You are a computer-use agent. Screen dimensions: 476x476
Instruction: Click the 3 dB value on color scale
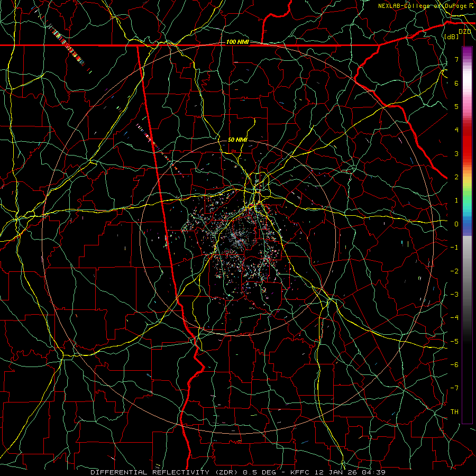[456, 153]
